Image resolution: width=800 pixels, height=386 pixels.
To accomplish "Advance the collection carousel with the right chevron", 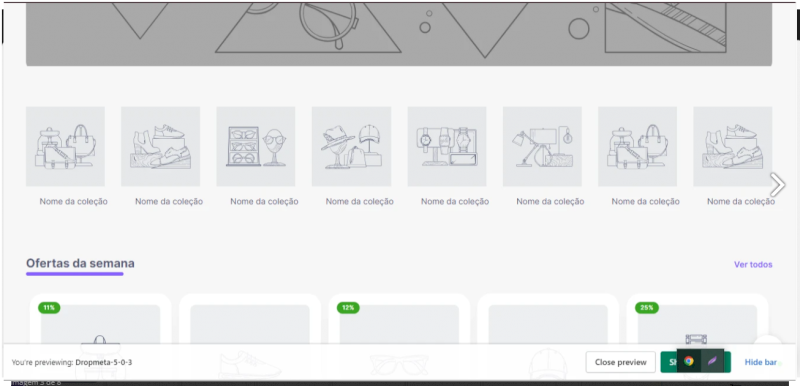I will (x=777, y=185).
